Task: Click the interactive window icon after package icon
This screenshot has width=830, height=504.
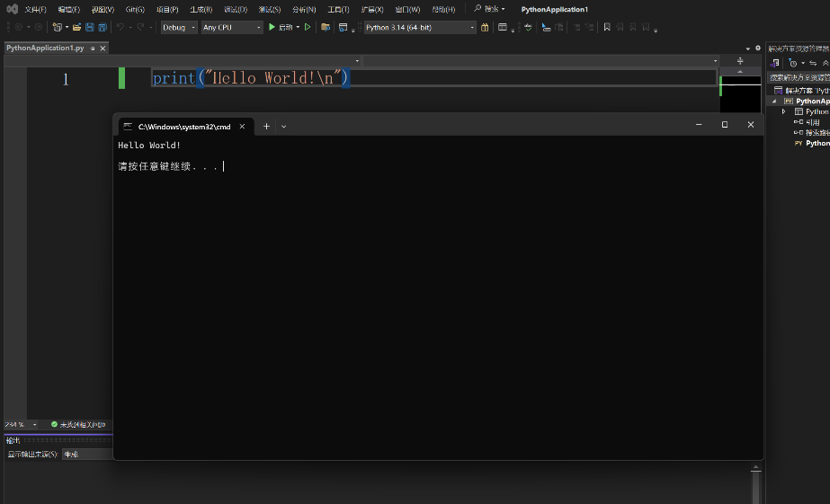Action: [503, 27]
